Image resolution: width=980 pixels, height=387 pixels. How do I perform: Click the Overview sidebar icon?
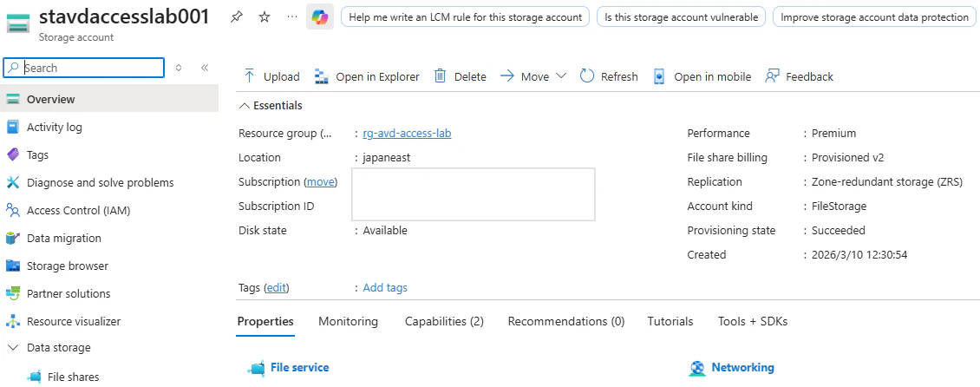[x=12, y=100]
